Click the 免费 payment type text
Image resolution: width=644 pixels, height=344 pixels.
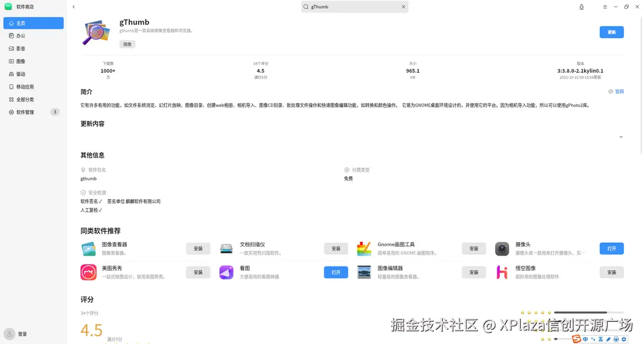coord(348,179)
